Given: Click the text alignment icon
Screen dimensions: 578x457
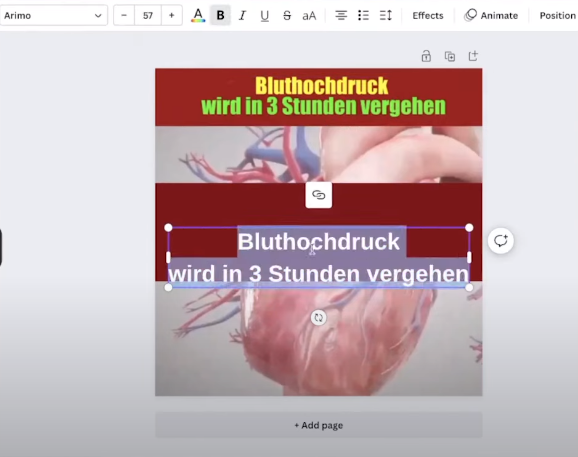Looking at the screenshot, I should 341,15.
